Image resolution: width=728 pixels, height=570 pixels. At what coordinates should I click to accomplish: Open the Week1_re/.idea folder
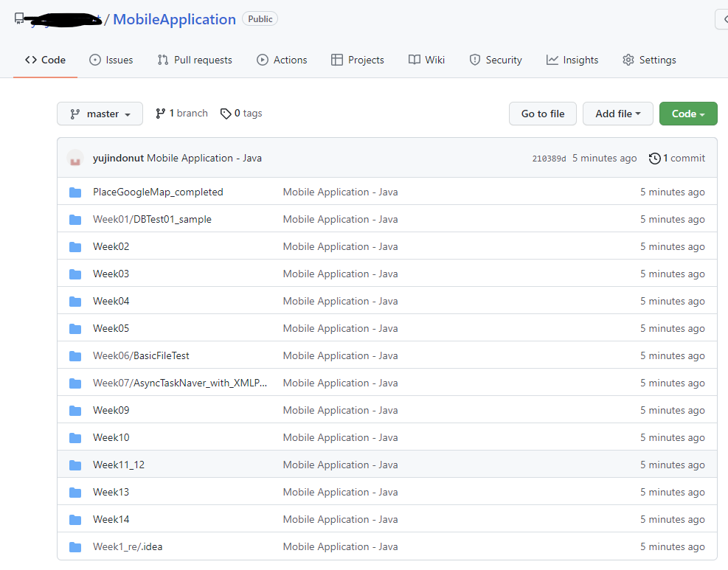click(128, 547)
